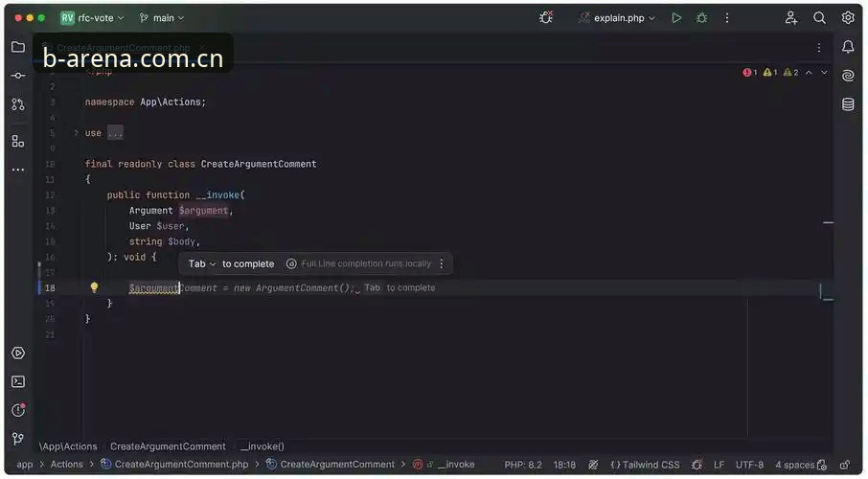
Task: Open the Commit tool window
Action: tap(17, 76)
